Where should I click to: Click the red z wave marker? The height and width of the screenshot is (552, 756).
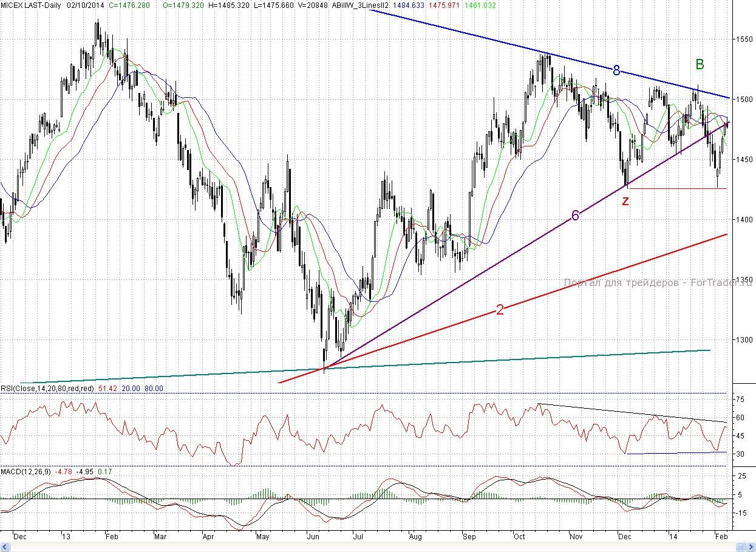(x=625, y=201)
